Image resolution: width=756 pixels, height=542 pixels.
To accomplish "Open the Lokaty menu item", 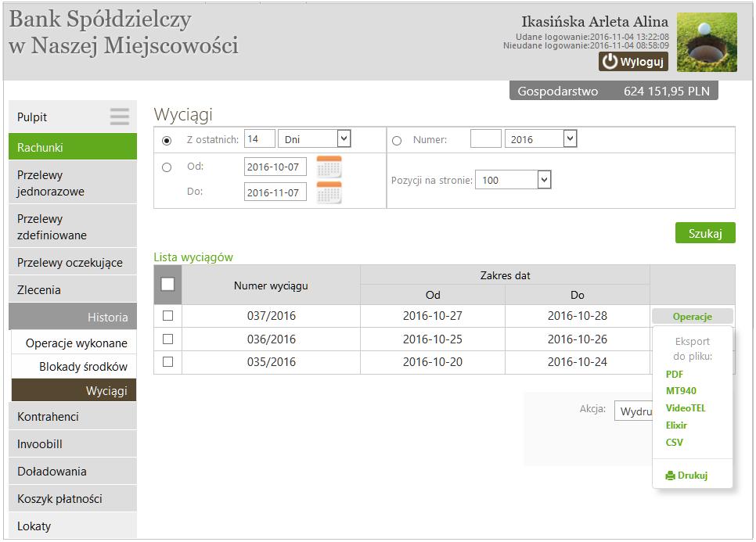I will pos(73,526).
